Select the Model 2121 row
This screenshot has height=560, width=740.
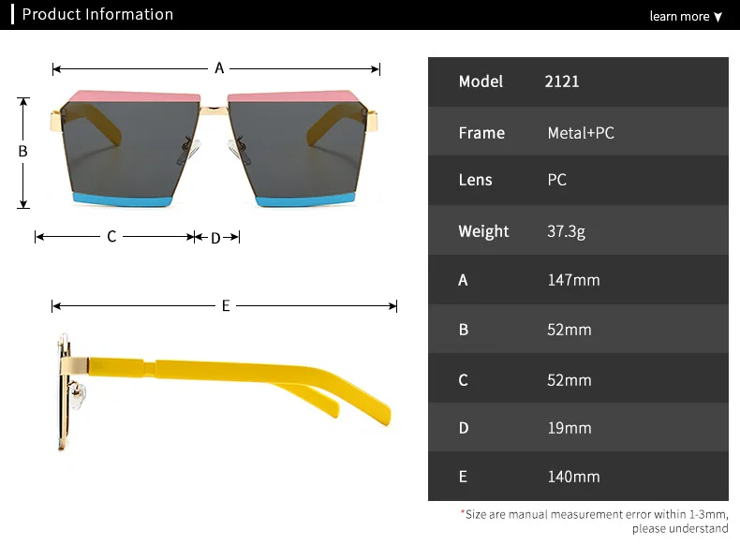(578, 81)
